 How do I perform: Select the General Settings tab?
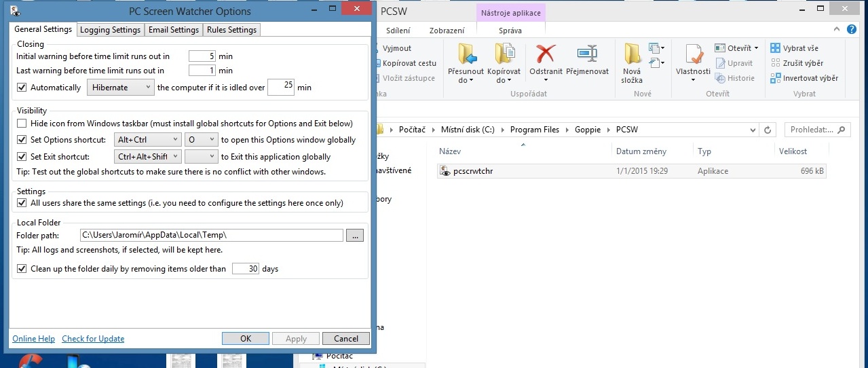[43, 29]
